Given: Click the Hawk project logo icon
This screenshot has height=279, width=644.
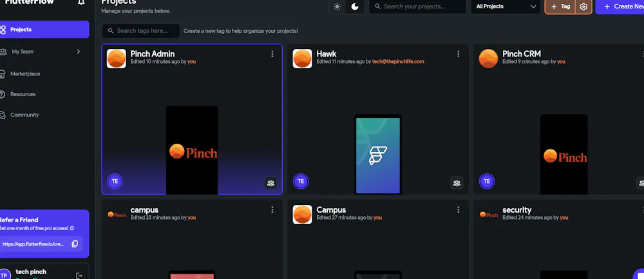Looking at the screenshot, I should 302,59.
